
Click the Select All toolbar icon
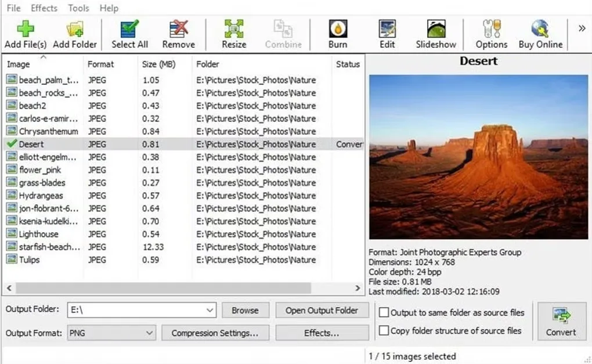[129, 30]
